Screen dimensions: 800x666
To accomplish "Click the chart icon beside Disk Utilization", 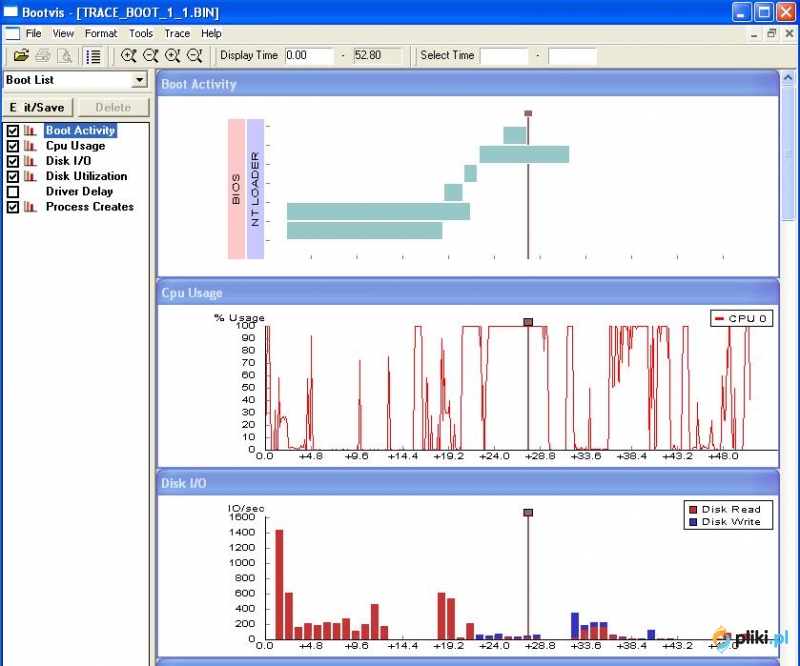I will [x=30, y=177].
